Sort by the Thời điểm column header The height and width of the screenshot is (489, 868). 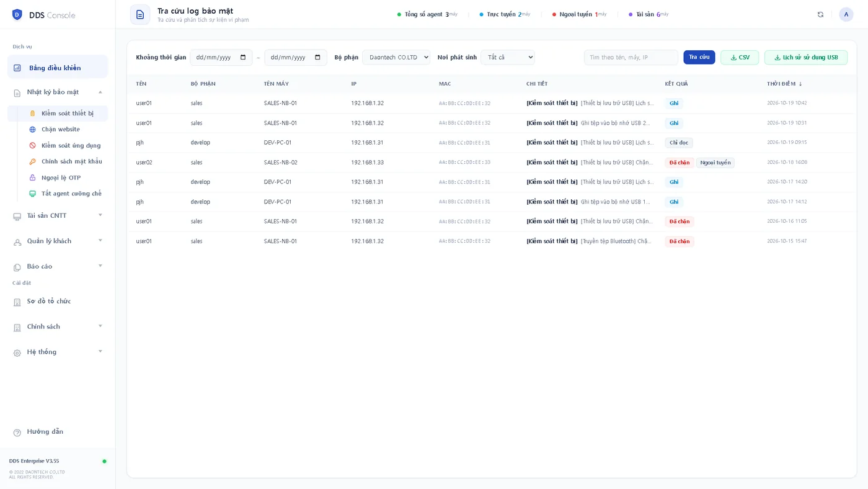click(x=784, y=84)
